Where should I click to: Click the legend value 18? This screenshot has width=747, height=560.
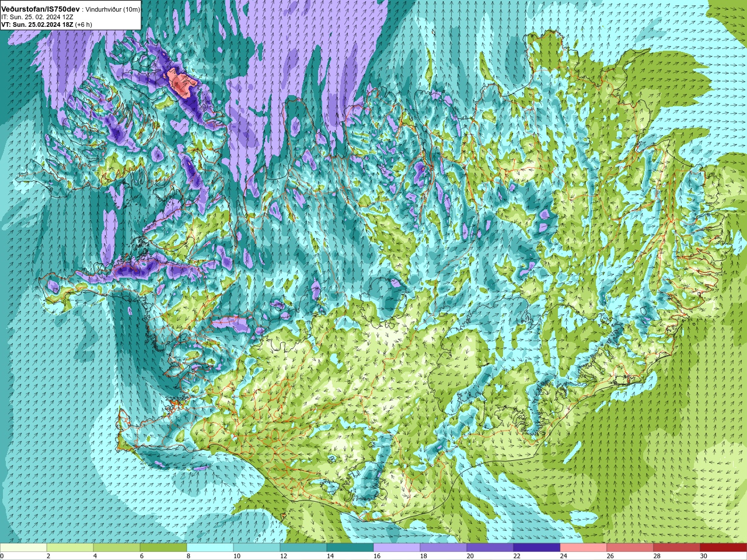pos(424,556)
